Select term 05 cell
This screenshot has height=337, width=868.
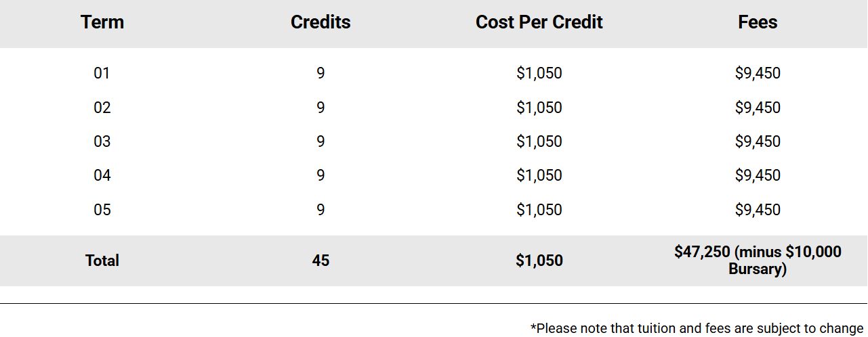tap(102, 210)
